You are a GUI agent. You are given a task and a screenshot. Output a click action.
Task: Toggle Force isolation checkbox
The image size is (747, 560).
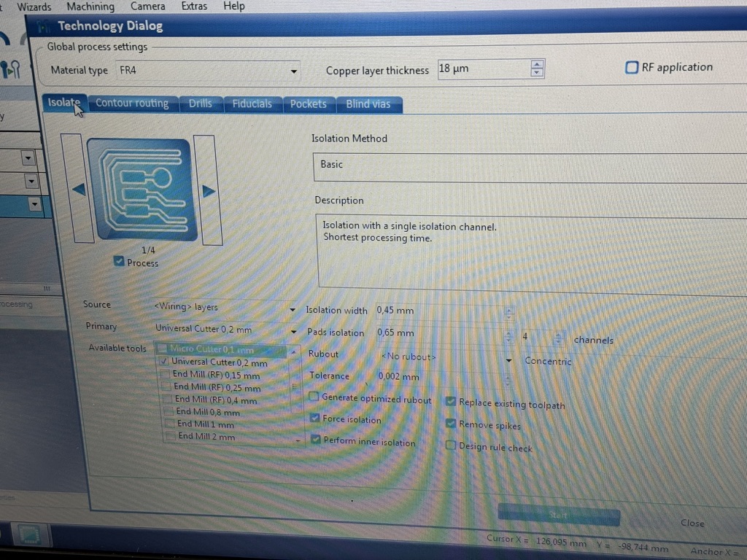pos(314,418)
